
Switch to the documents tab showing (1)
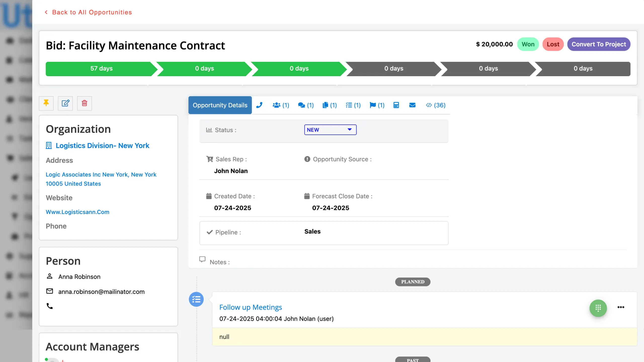pos(330,105)
